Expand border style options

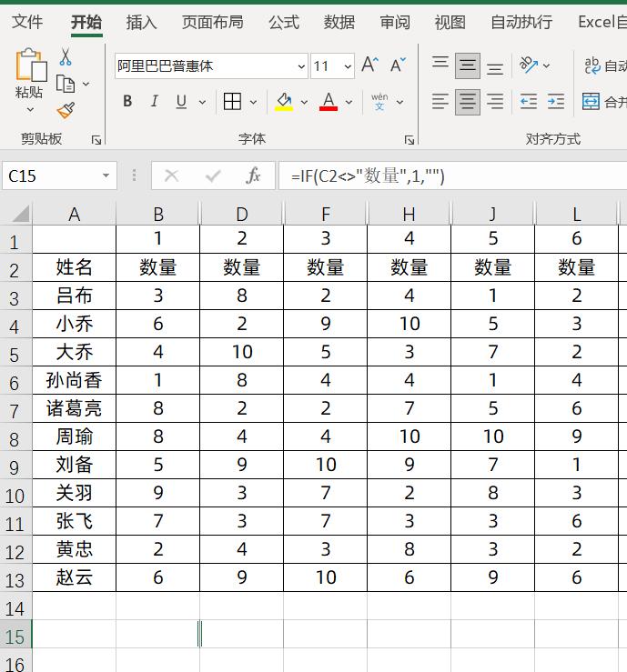point(253,102)
